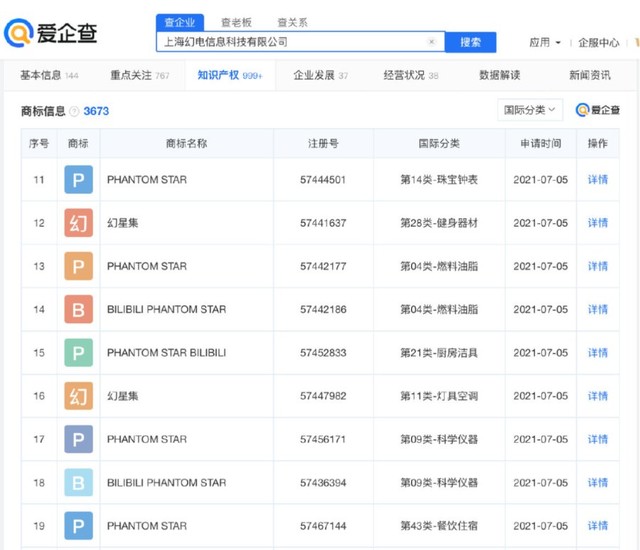
Task: Select BILIBILI PHANTOM STAR in row 14
Action: (x=167, y=309)
